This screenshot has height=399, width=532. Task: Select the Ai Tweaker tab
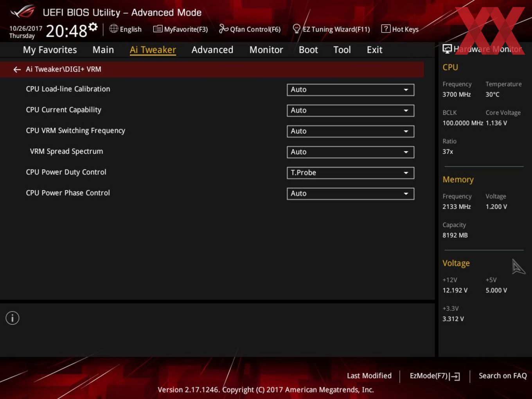click(x=153, y=50)
